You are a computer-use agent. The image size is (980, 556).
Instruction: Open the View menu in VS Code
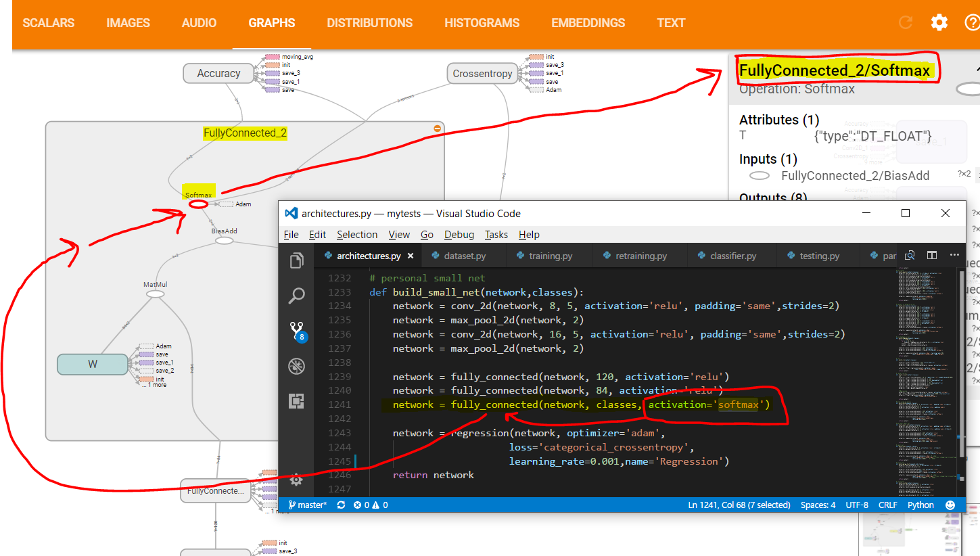point(399,235)
